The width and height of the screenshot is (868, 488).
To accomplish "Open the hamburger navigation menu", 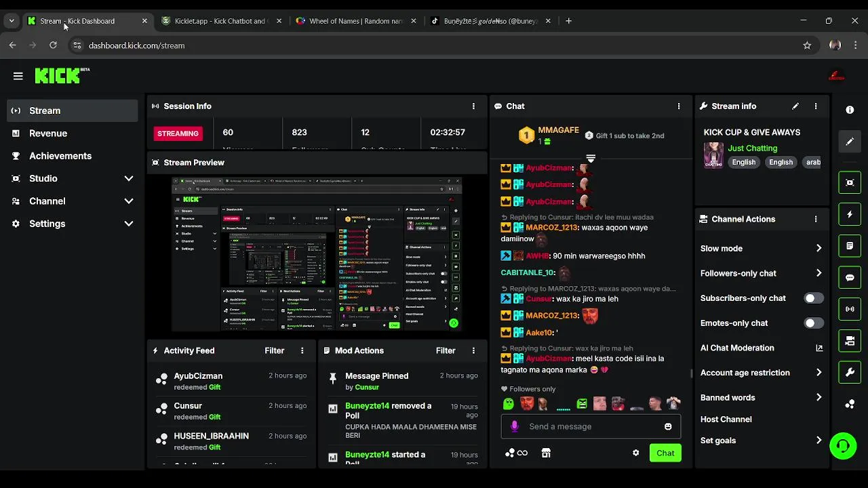I will (18, 76).
